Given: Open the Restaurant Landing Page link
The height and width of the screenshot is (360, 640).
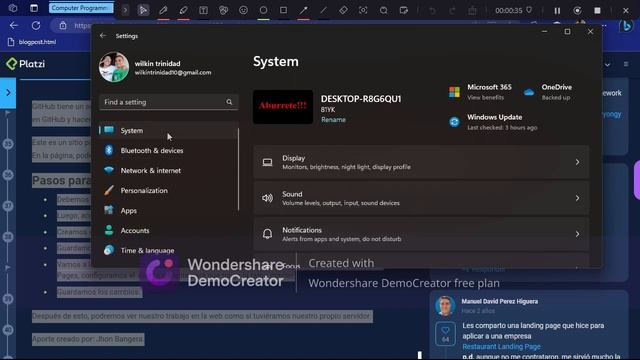Looking at the screenshot, I should (501, 347).
